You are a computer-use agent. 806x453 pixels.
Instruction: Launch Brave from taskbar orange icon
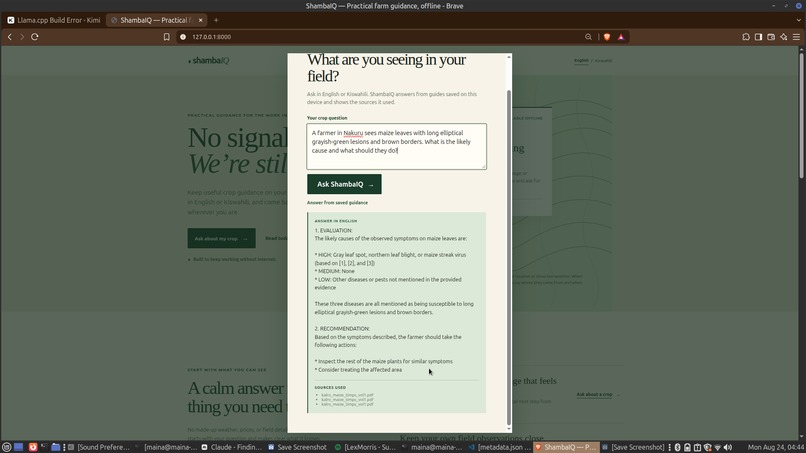pyautogui.click(x=33, y=447)
